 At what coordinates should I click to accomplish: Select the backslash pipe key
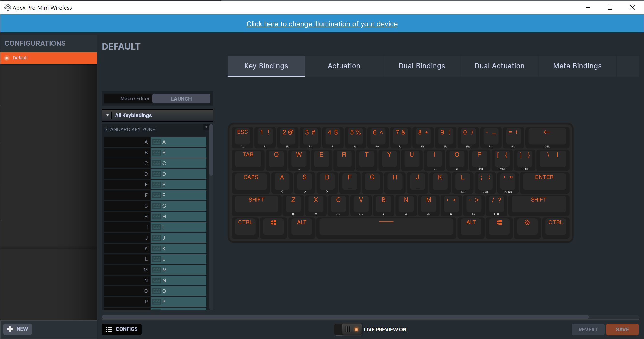click(553, 160)
